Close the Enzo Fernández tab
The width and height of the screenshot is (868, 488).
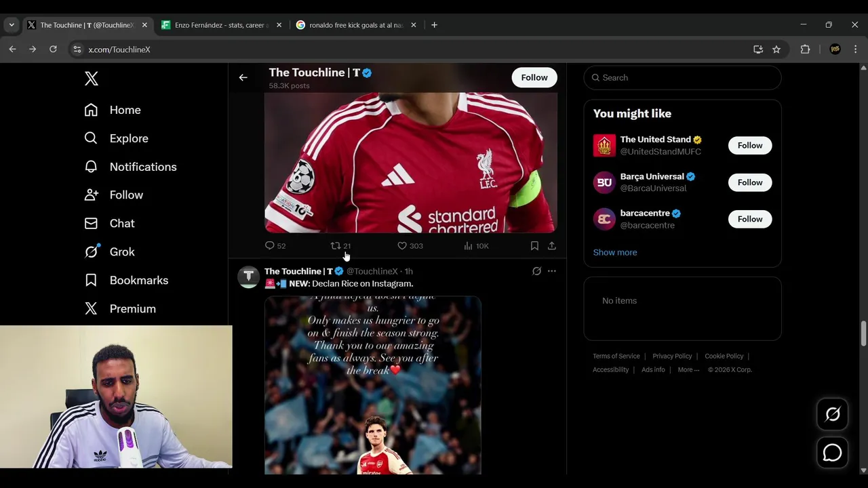coord(279,25)
